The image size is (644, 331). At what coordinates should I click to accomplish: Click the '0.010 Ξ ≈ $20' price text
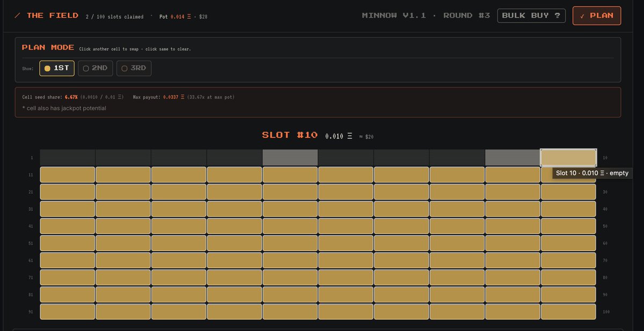pos(349,137)
